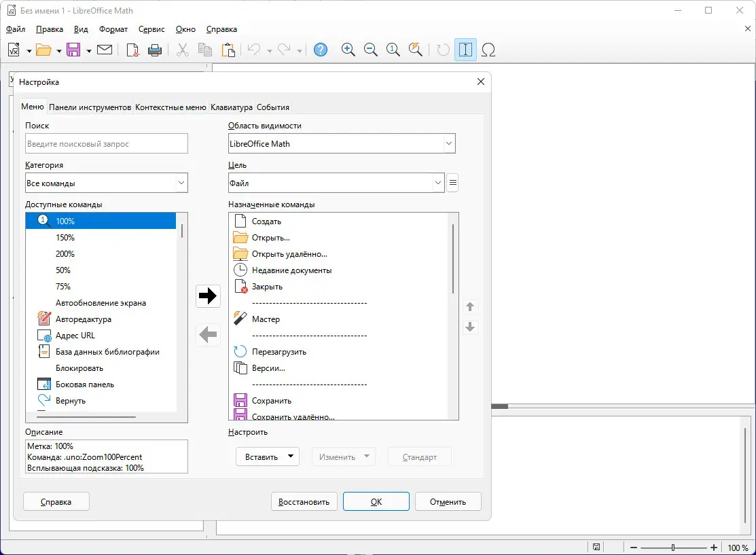The image size is (756, 555).
Task: Confirm changes with the OK button
Action: point(376,501)
